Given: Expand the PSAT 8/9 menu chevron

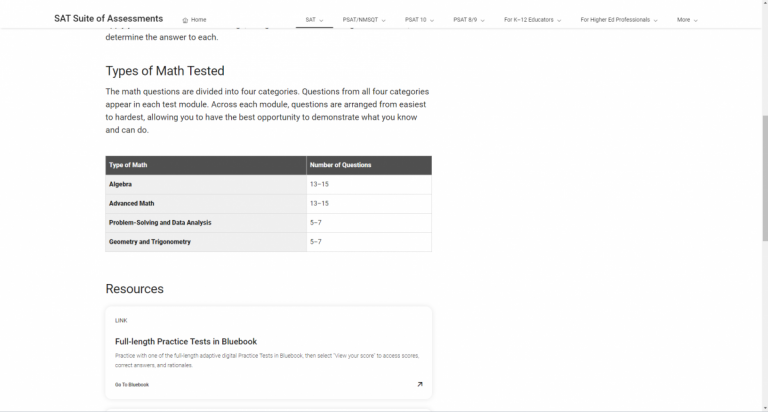Looking at the screenshot, I should pyautogui.click(x=482, y=21).
